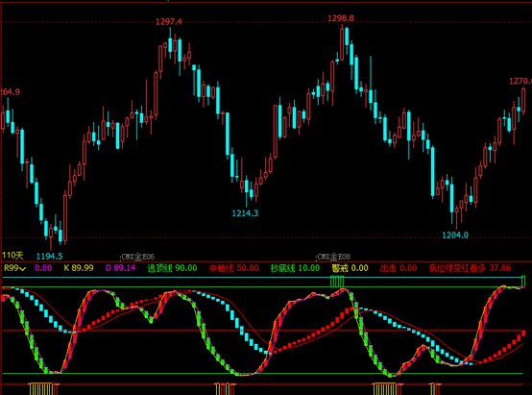
Task: Open the R99 indicator dropdown
Action: click(14, 268)
